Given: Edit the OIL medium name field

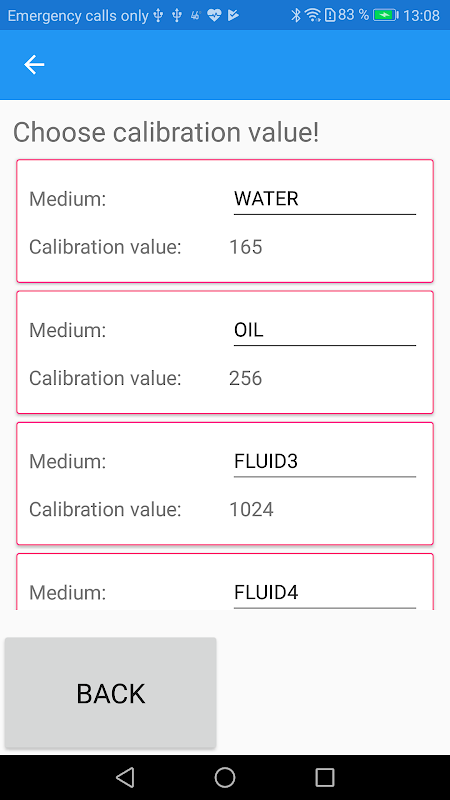Looking at the screenshot, I should (x=324, y=330).
